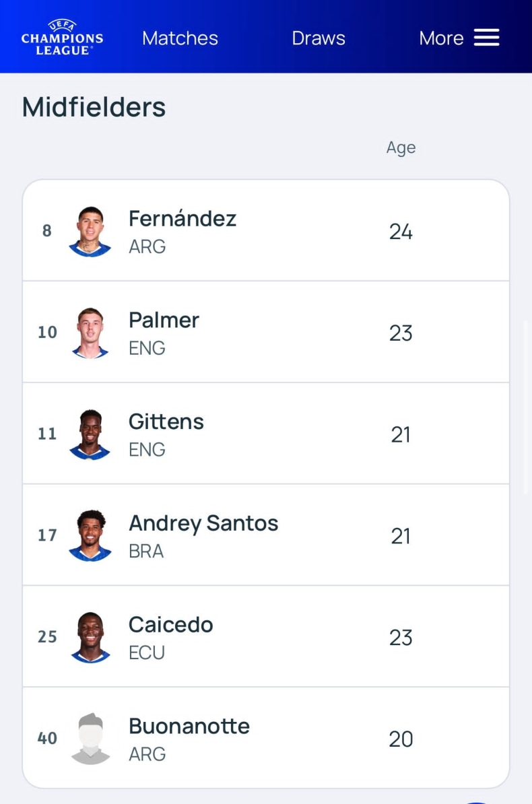Open Buonanotte's name link
Screen dimensions: 532x804
pos(189,727)
